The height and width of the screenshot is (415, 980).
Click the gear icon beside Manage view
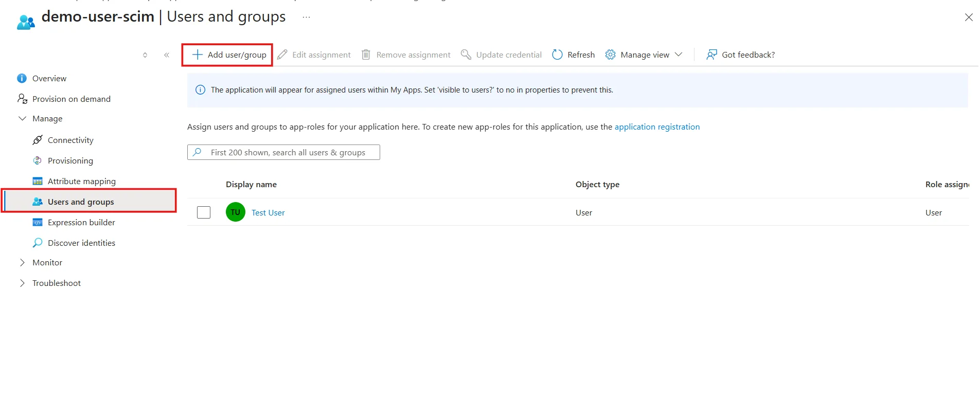(x=611, y=55)
